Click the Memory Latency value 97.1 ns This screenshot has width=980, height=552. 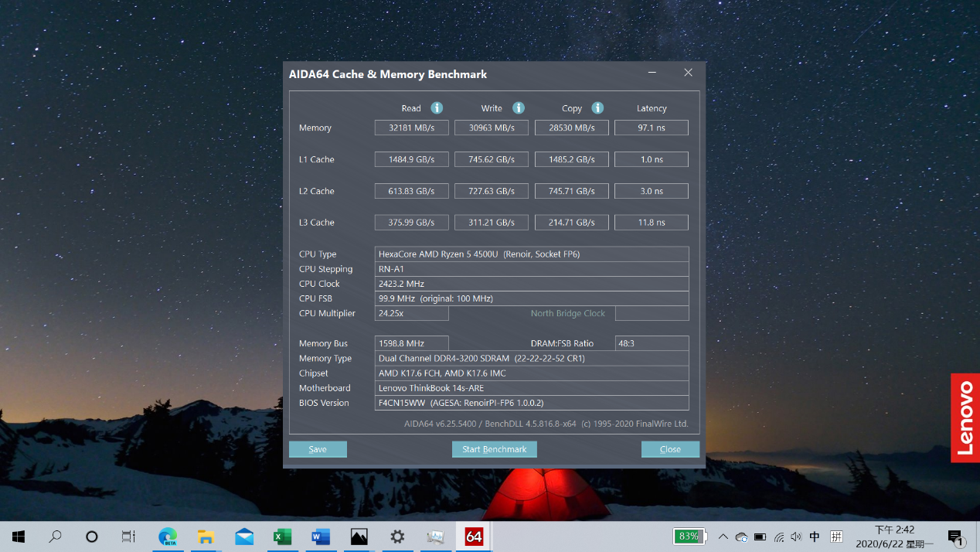652,128
